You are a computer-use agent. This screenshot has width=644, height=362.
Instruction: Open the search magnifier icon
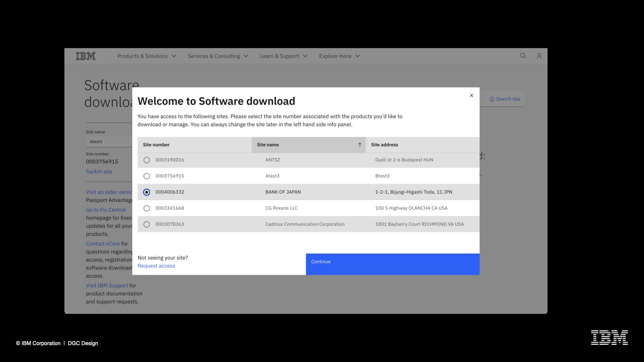click(523, 56)
